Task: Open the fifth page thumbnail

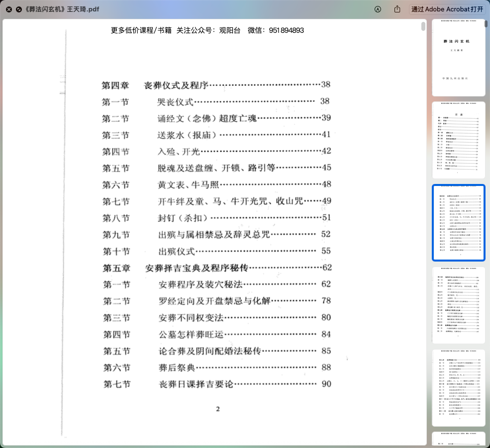Action: 458,388
